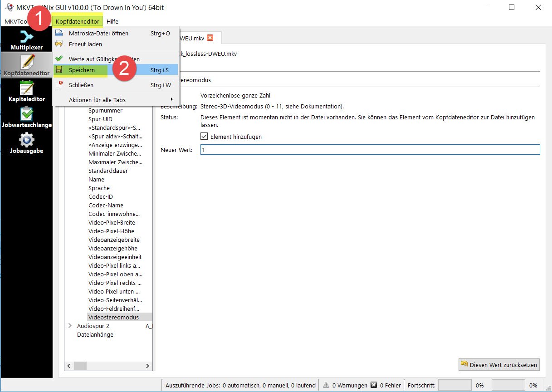The width and height of the screenshot is (552, 392).
Task: Select Videoanzeigehöhe in the tree
Action: coord(113,248)
